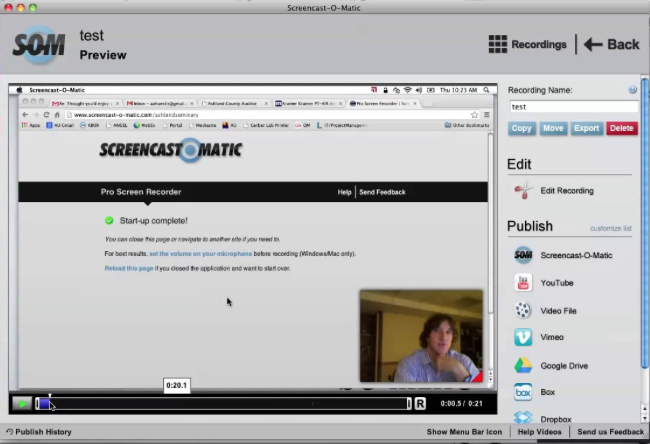Select the YouTube publish icon

[523, 283]
